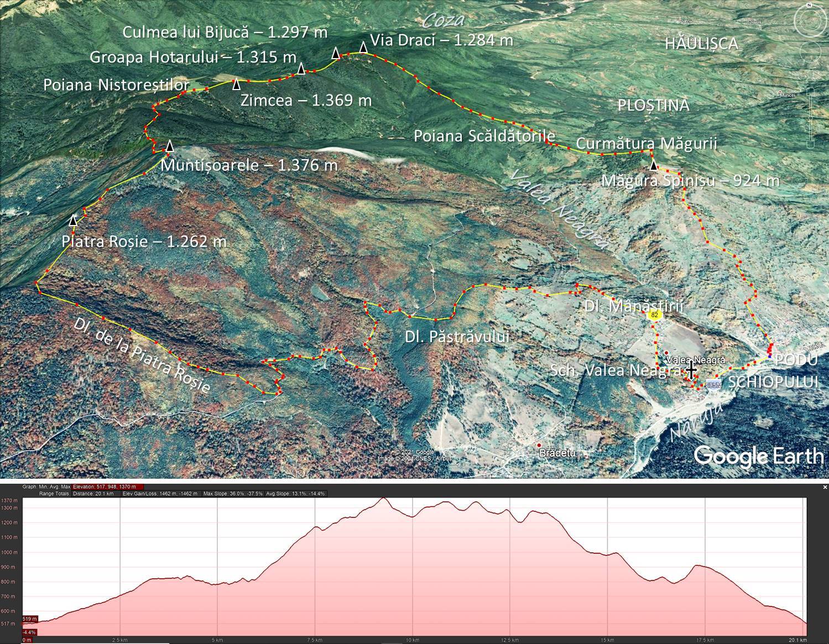Click the Via Draci peak triangle marker
The image size is (829, 644).
(363, 48)
